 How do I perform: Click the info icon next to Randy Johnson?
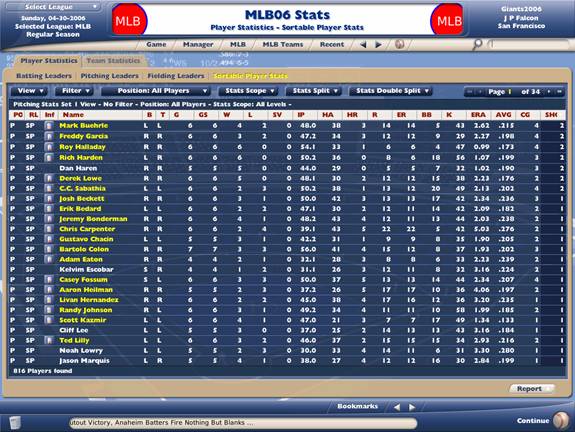tap(48, 310)
